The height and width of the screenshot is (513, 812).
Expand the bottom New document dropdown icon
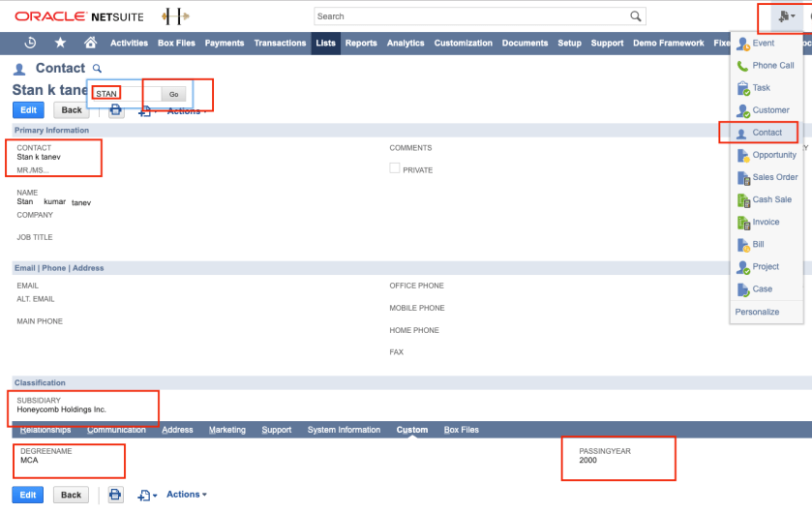[x=148, y=496]
